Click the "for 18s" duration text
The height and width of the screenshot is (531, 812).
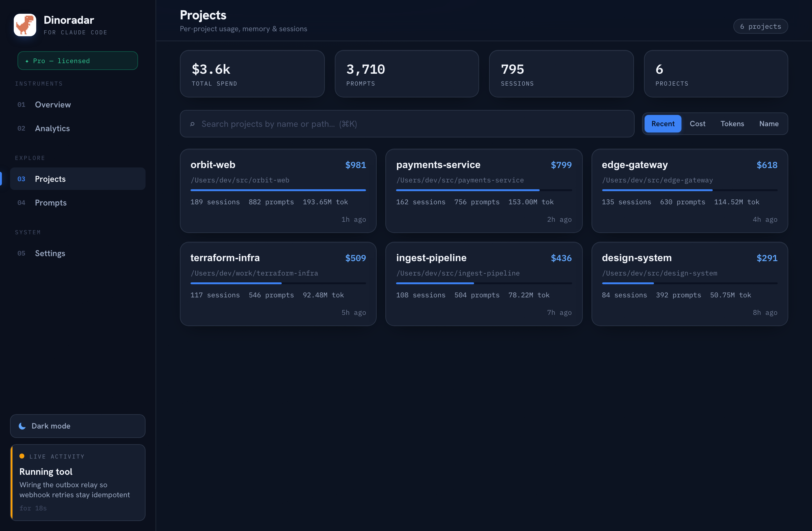(33, 508)
